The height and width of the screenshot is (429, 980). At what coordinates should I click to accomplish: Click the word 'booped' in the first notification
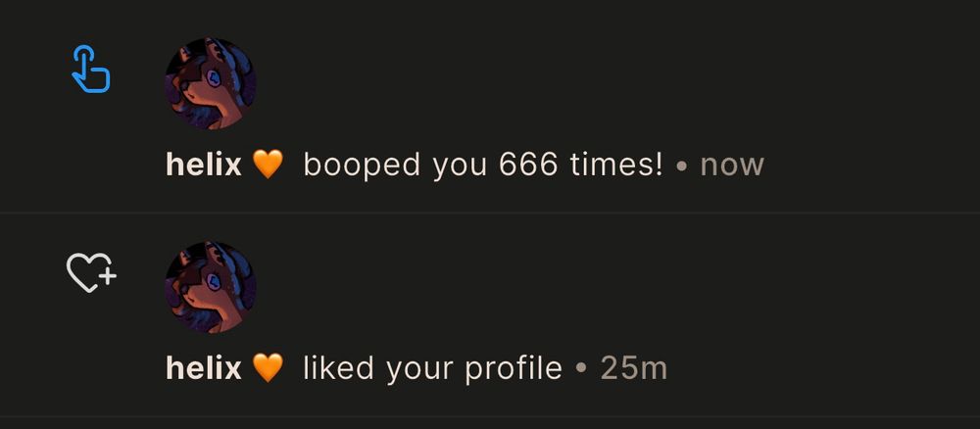362,167
